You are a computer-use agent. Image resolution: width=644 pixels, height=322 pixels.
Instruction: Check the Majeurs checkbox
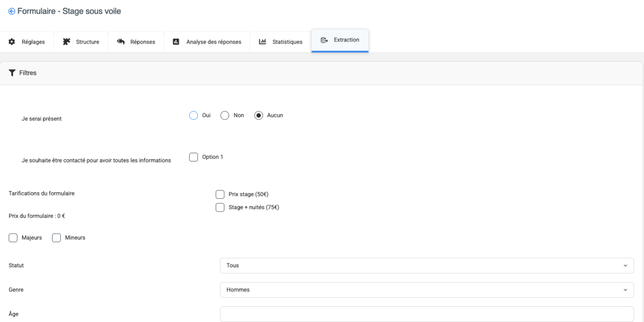coord(13,238)
